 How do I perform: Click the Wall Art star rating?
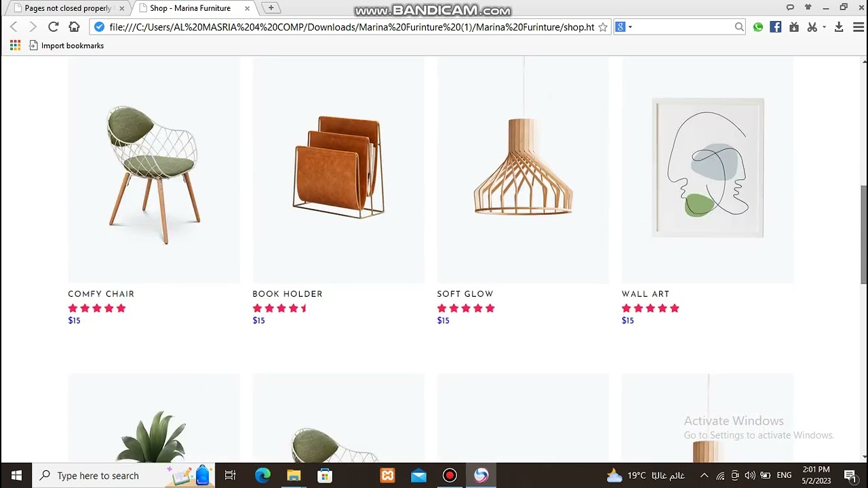(650, 308)
